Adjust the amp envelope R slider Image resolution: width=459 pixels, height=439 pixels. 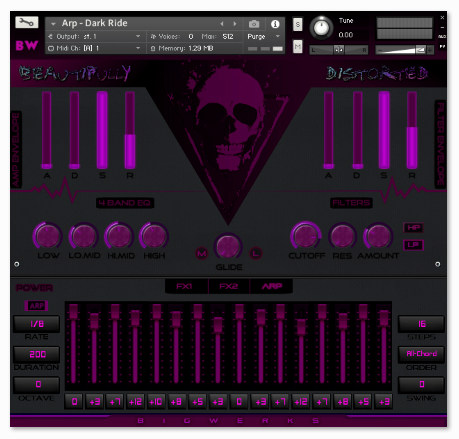coord(130,130)
